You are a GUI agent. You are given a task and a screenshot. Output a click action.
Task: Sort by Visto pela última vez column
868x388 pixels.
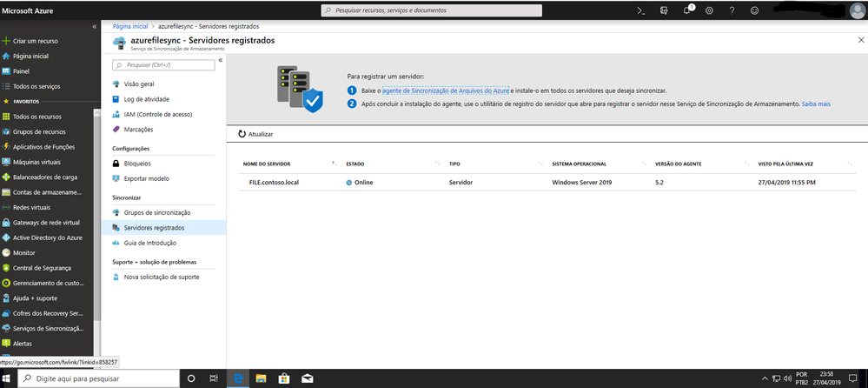point(785,164)
